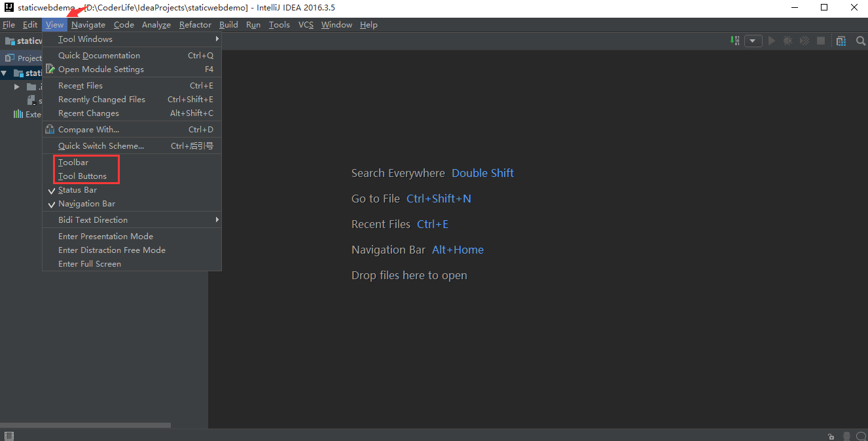The image size is (868, 441).
Task: Open the Navigate menu
Action: [88, 25]
